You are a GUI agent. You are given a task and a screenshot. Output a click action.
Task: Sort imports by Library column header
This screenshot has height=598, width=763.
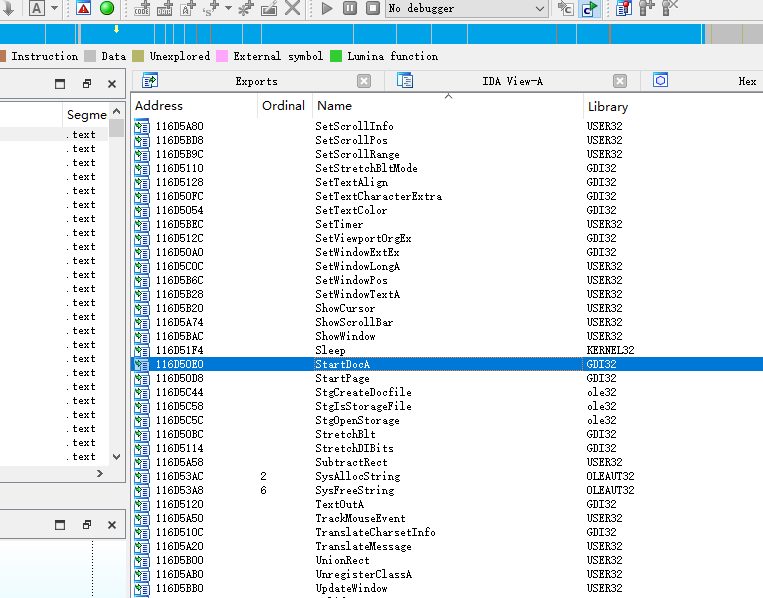tap(608, 106)
